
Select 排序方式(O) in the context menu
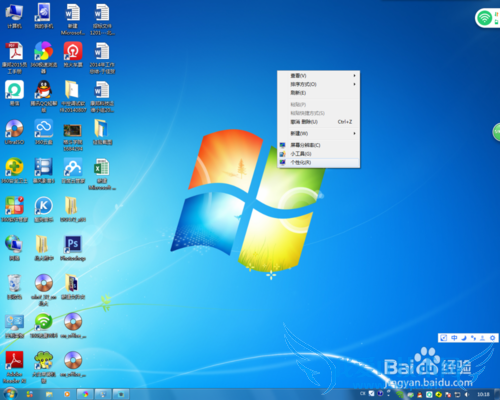pyautogui.click(x=319, y=84)
